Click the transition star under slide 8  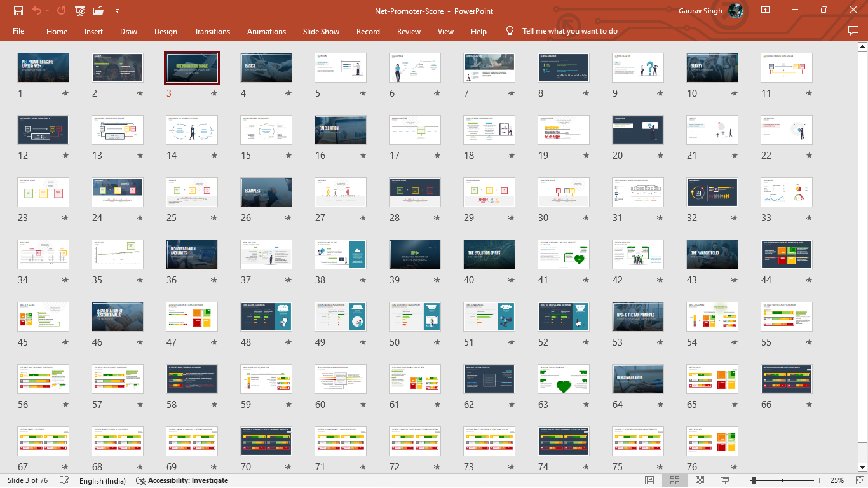[585, 93]
